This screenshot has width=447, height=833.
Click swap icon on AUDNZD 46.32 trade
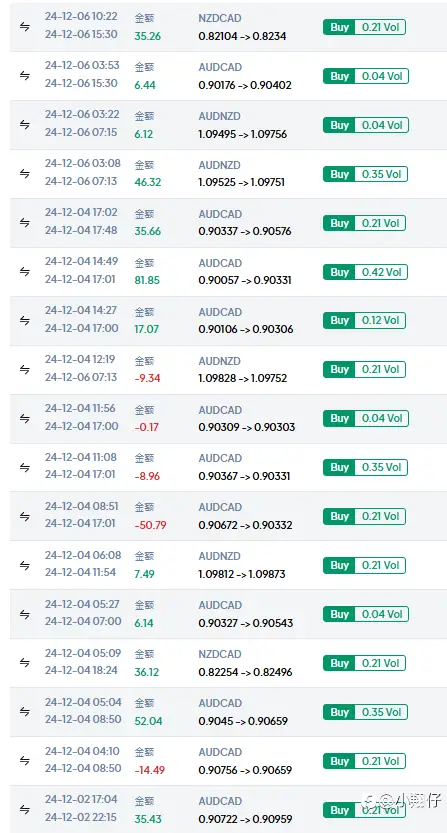click(x=24, y=174)
